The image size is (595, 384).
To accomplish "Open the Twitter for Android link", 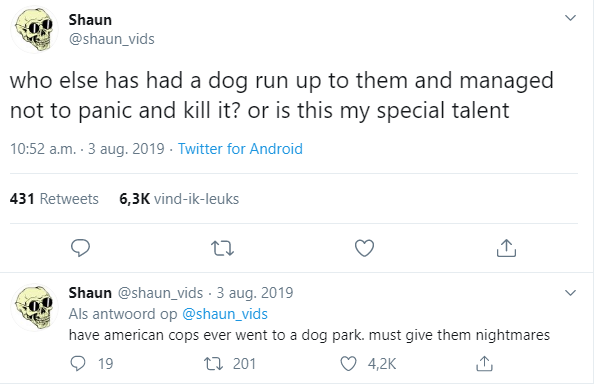I will 240,149.
